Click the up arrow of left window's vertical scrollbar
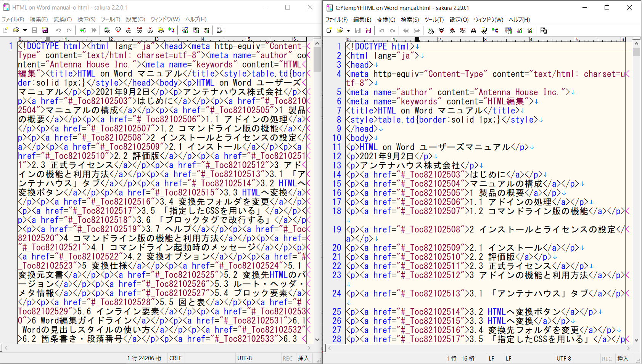Viewport: 642px width, 364px height. click(x=317, y=43)
